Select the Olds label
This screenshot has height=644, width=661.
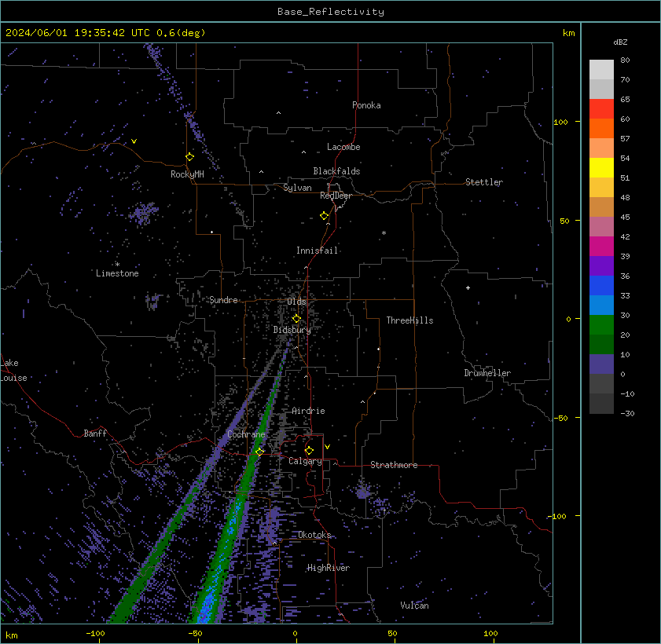[x=296, y=302]
